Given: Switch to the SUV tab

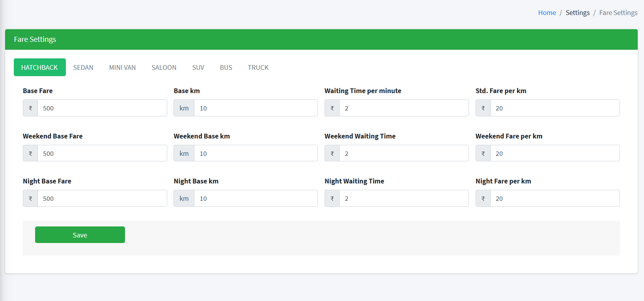Looking at the screenshot, I should (198, 67).
